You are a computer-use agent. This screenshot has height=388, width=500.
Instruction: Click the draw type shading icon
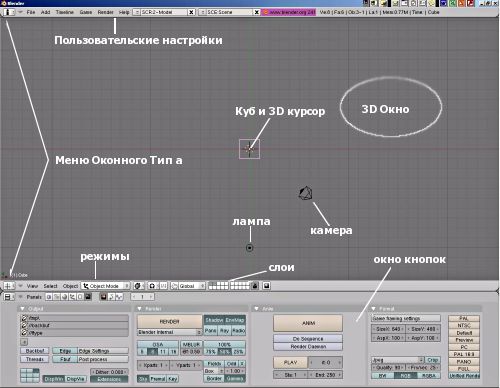tap(137, 286)
